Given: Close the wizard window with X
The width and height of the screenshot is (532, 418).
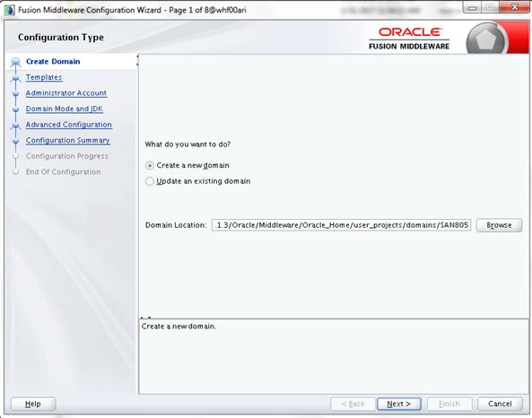Looking at the screenshot, I should 515,7.
